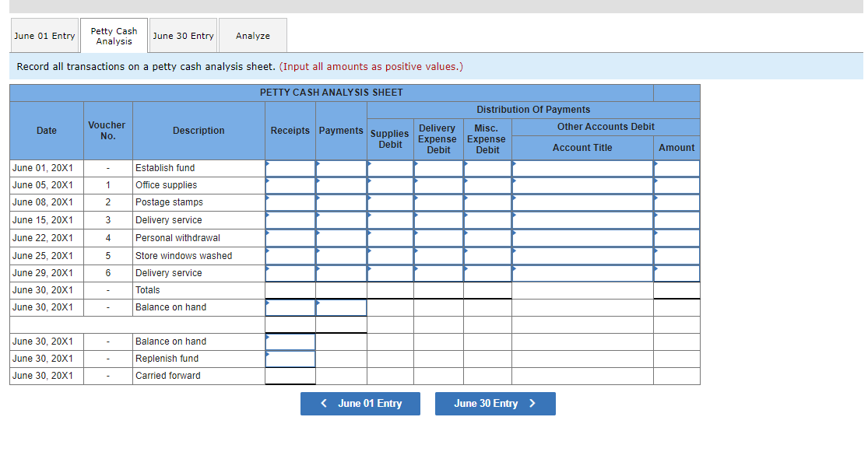
Task: Click the Petty Cash Analysis tab
Action: click(114, 34)
